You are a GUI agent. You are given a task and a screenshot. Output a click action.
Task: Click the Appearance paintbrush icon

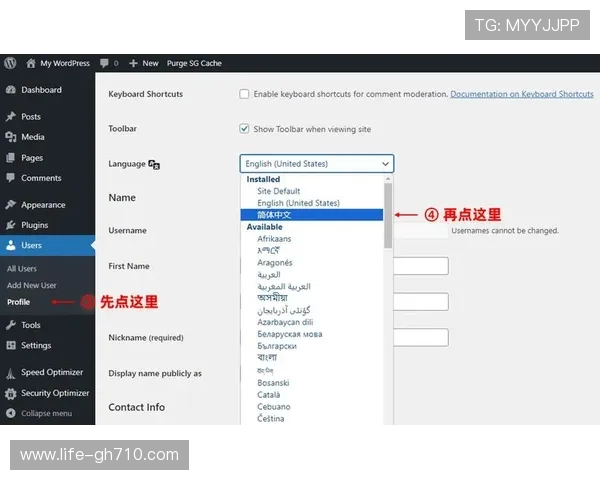tap(10, 205)
